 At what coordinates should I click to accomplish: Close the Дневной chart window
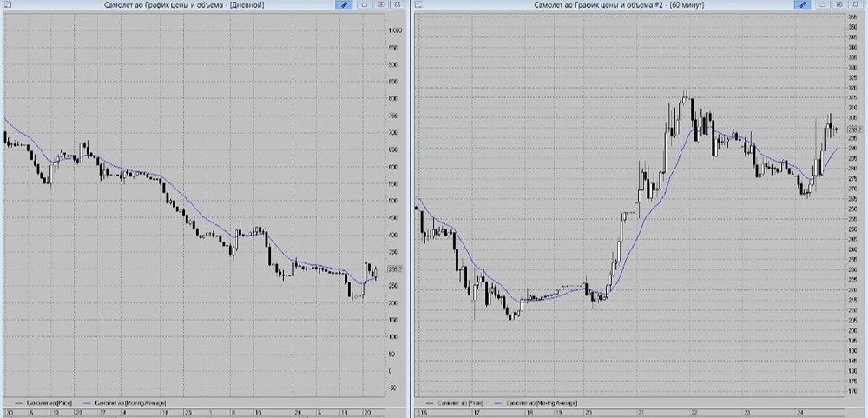coord(397,4)
